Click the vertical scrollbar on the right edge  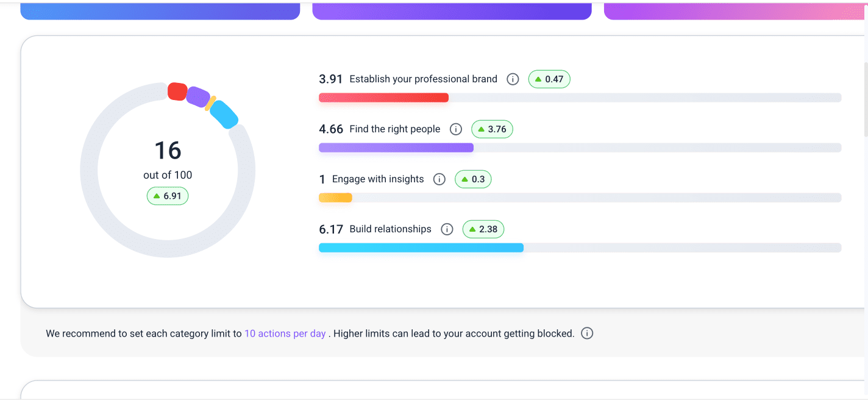(x=865, y=98)
